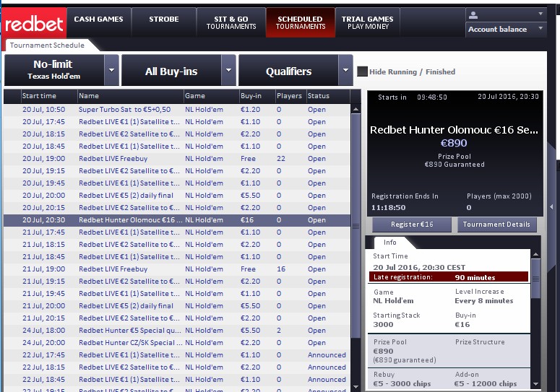Image resolution: width=560 pixels, height=392 pixels.
Task: Open the Cash Games tab
Action: pyautogui.click(x=98, y=22)
